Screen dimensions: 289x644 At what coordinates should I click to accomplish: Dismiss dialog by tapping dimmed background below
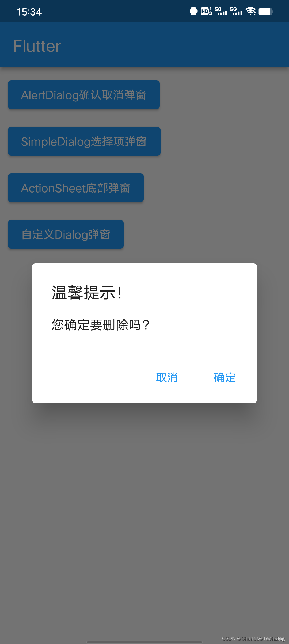click(144, 508)
